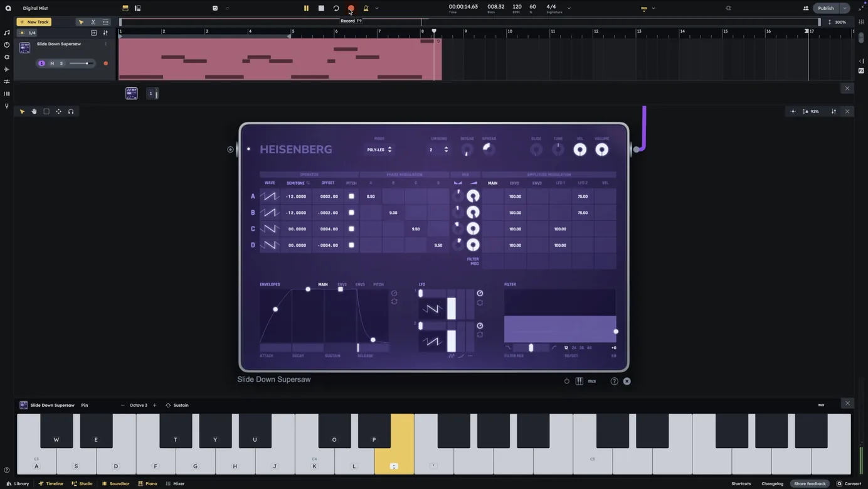The width and height of the screenshot is (868, 489).
Task: Open the sliders sidebar icon
Action: click(x=7, y=82)
